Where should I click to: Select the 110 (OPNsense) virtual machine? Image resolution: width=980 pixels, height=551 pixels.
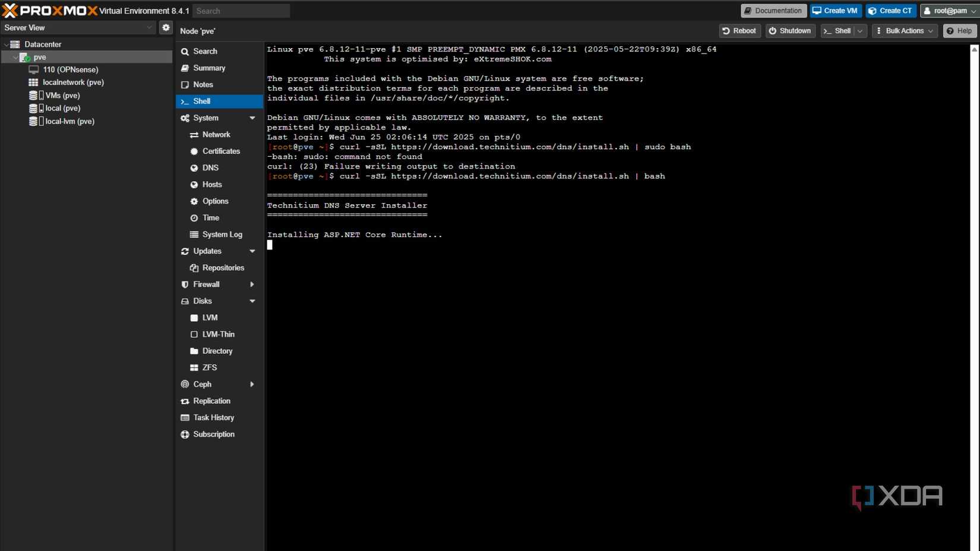point(71,69)
